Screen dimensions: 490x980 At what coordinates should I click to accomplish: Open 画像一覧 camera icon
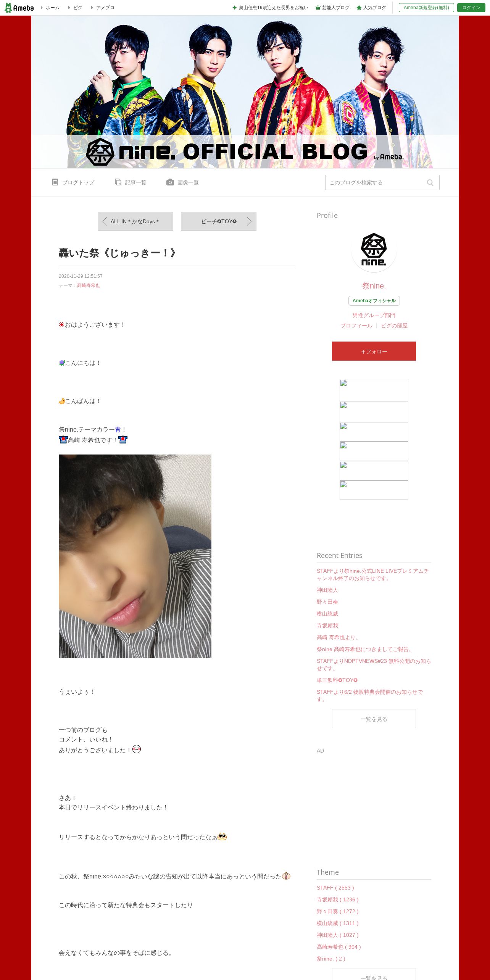click(170, 182)
